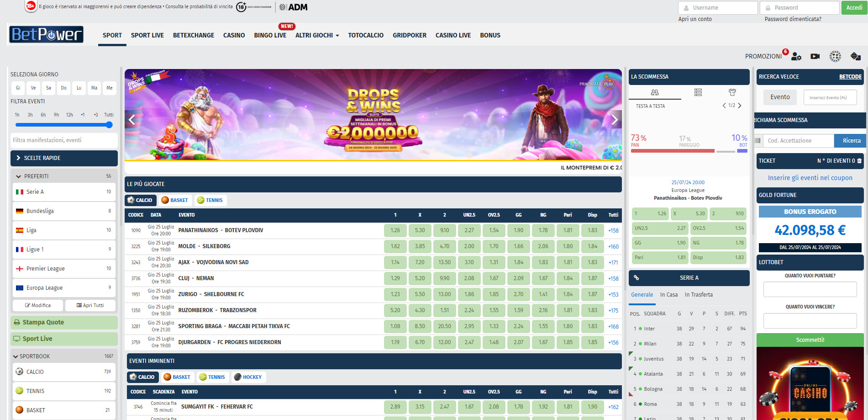868x420 pixels.
Task: Expand all markets +160 for Molde match
Action: pyautogui.click(x=613, y=246)
